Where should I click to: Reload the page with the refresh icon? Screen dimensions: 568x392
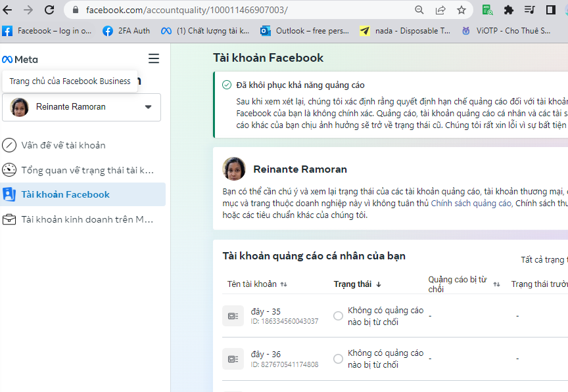[49, 10]
